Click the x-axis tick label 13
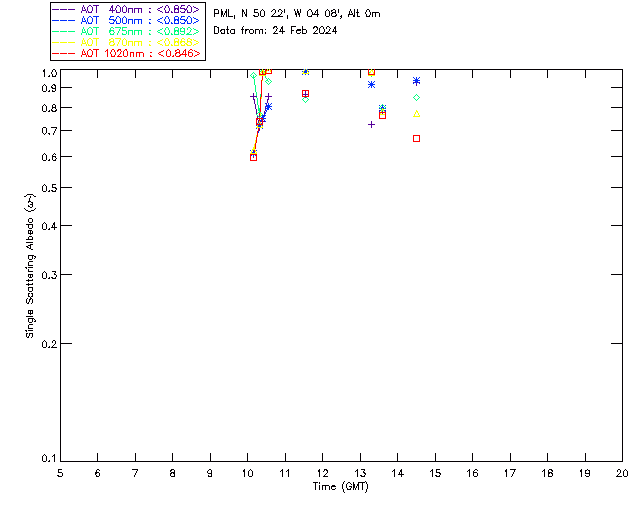 point(360,473)
